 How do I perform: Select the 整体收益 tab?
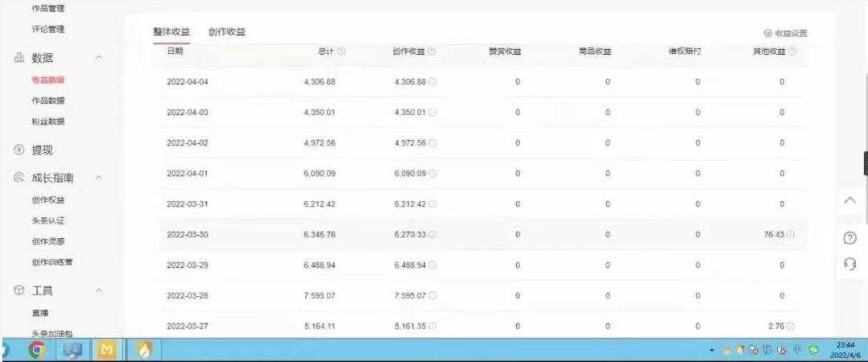point(172,31)
